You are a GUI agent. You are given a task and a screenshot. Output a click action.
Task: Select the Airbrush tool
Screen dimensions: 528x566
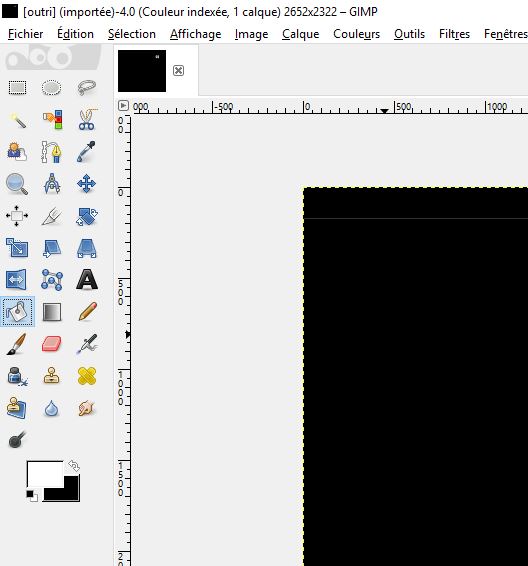[x=87, y=344]
